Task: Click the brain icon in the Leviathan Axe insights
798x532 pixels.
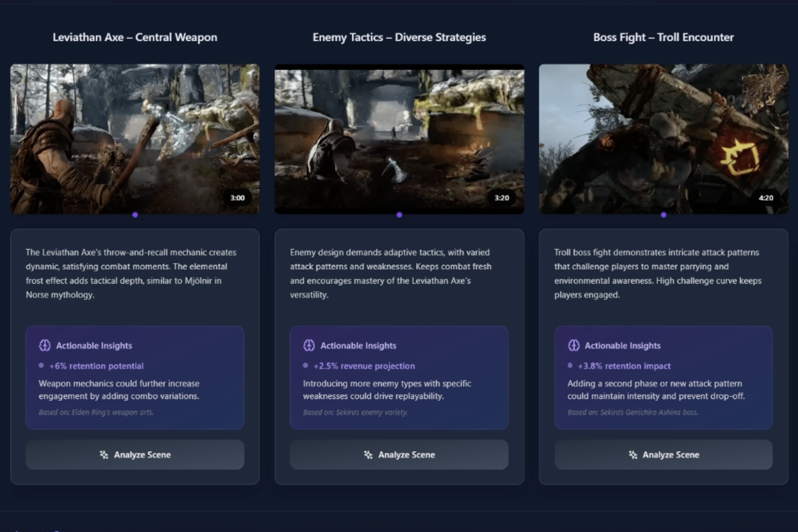Action: pyautogui.click(x=45, y=345)
